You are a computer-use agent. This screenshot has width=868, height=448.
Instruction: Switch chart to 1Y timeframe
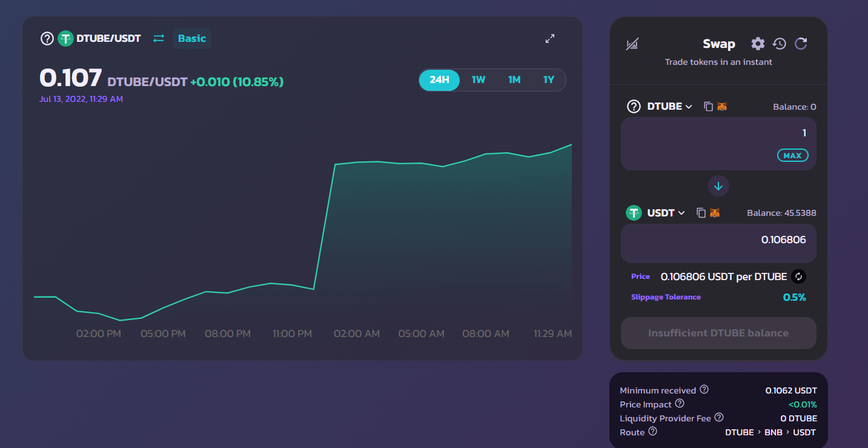click(548, 80)
